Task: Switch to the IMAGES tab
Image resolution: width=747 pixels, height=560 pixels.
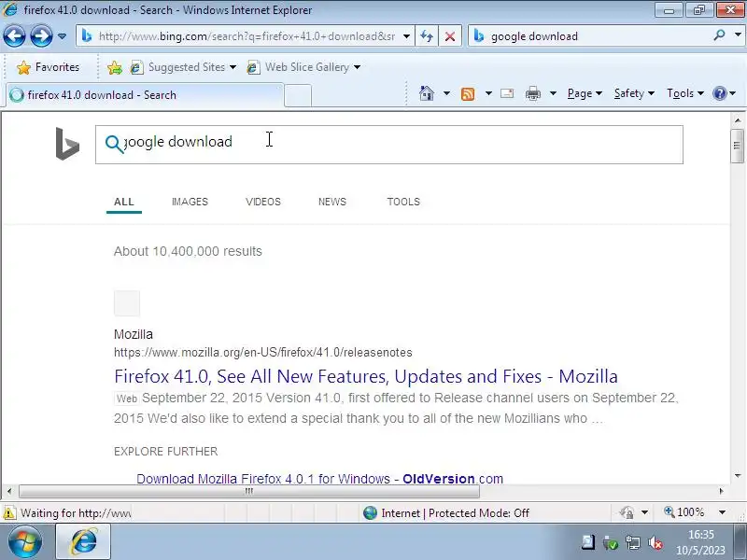Action: [190, 202]
